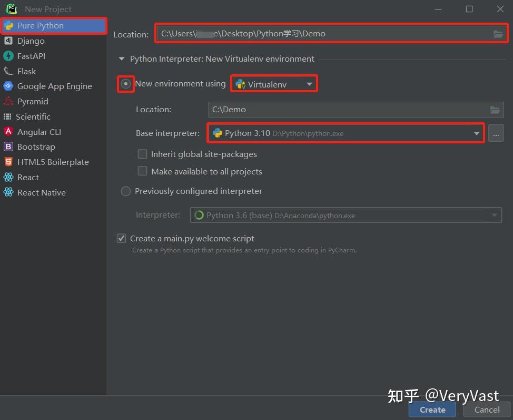Click the Cancel button
This screenshot has width=513, height=420.
point(487,409)
